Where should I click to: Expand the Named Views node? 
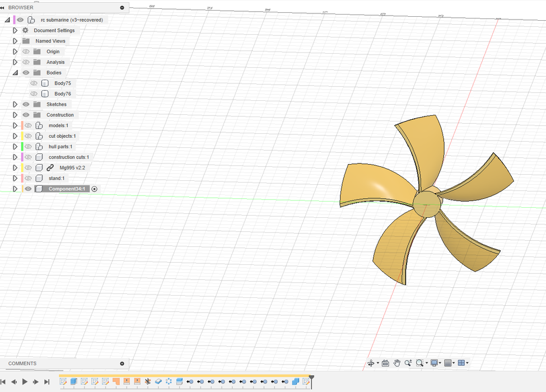pyautogui.click(x=15, y=41)
